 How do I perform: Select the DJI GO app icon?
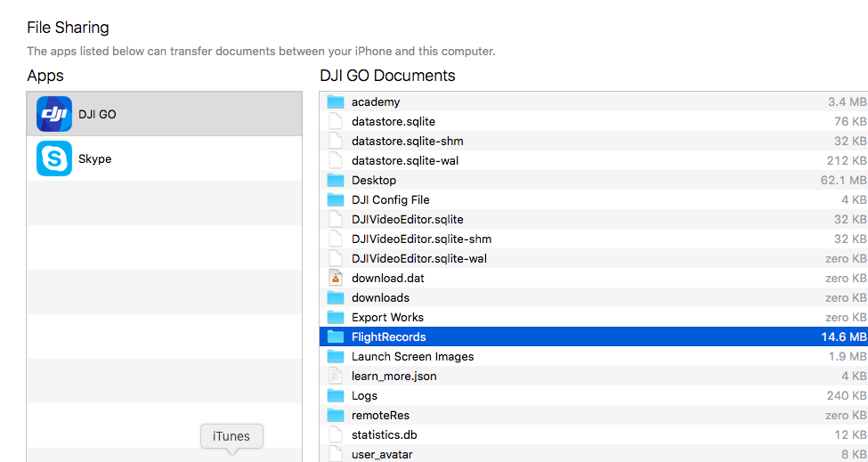coord(54,114)
